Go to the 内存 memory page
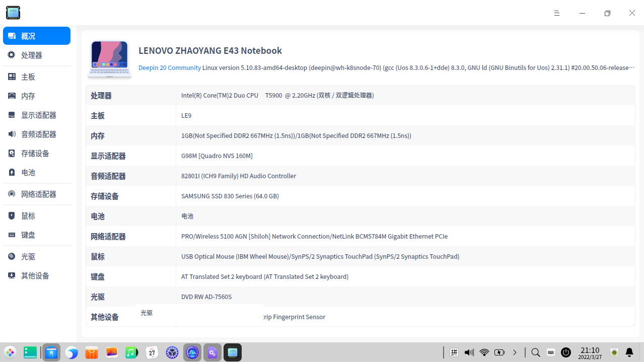The width and height of the screenshot is (644, 362). click(37, 96)
